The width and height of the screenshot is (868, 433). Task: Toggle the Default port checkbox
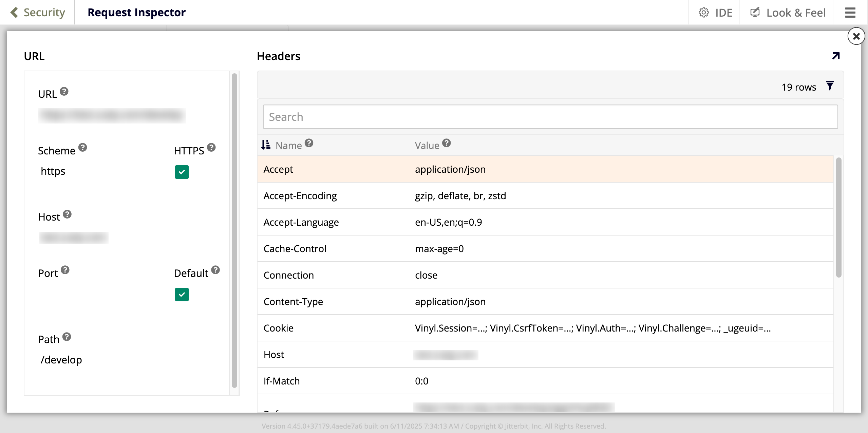click(182, 295)
